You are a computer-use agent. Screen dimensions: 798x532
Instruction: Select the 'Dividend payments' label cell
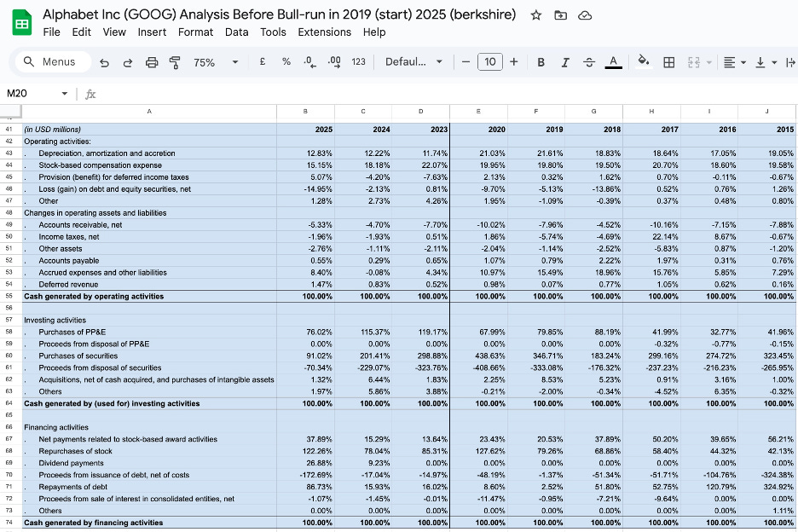(149, 463)
